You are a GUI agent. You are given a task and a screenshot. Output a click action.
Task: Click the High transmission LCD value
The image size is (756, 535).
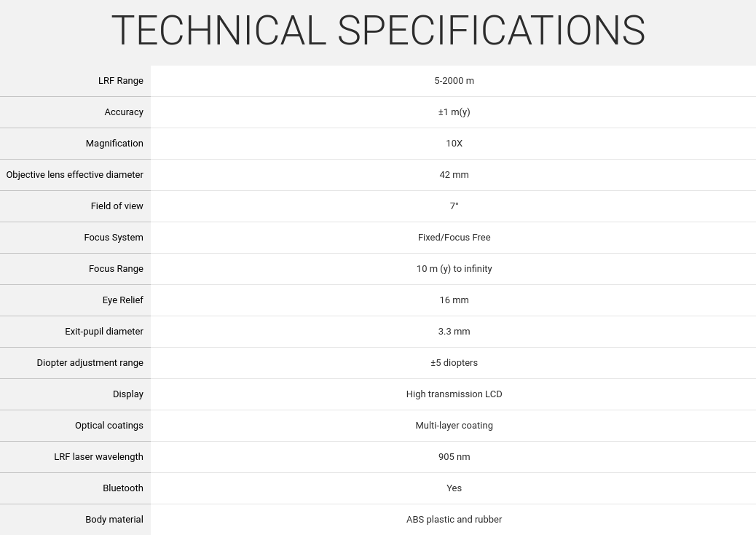454,394
